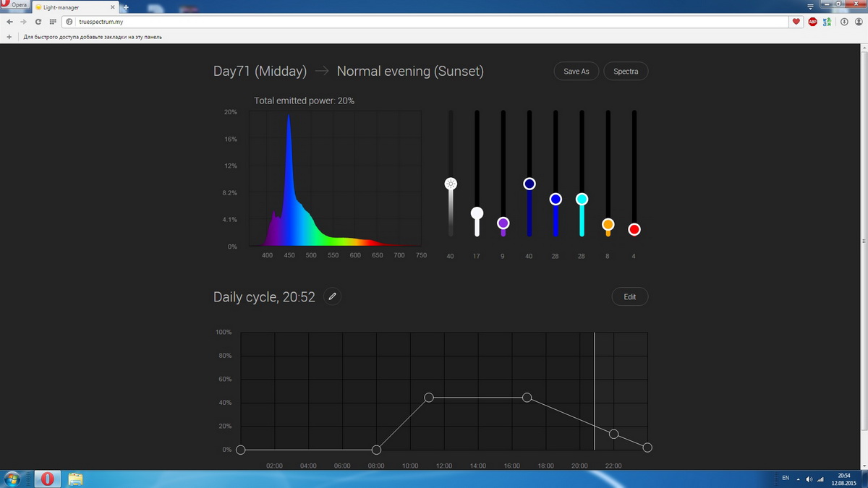868x488 pixels.
Task: Click the red channel slider handle
Action: (x=634, y=229)
